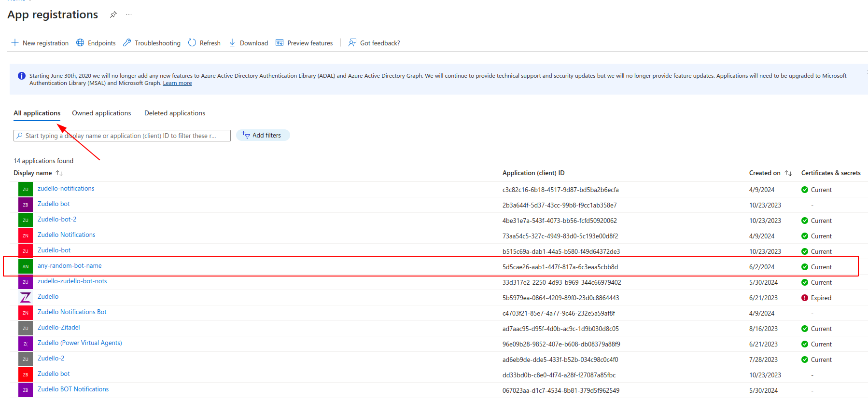The image size is (868, 415).
Task: Open the Zudello-bot app
Action: [x=54, y=250]
